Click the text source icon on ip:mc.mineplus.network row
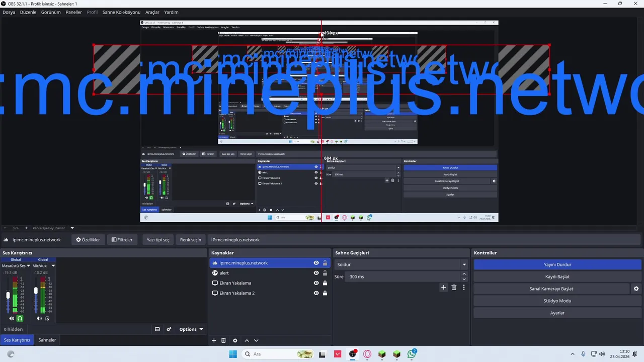644x362 pixels. pyautogui.click(x=215, y=263)
